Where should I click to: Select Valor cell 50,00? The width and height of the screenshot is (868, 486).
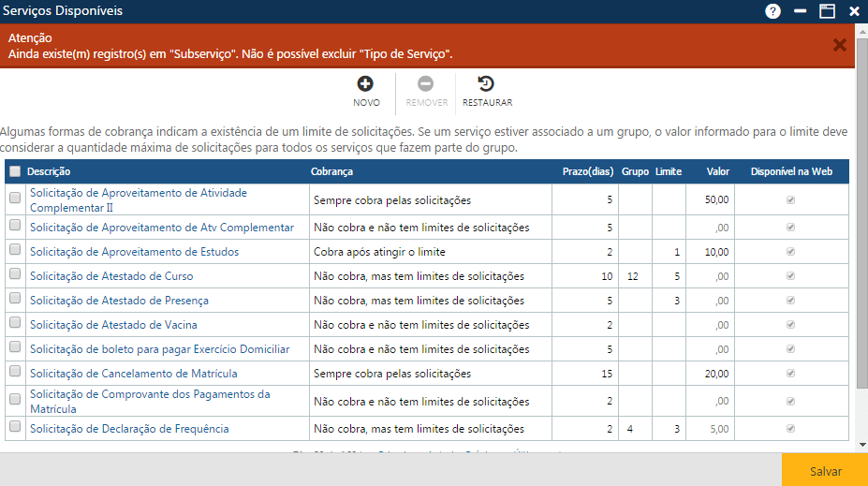pos(711,199)
